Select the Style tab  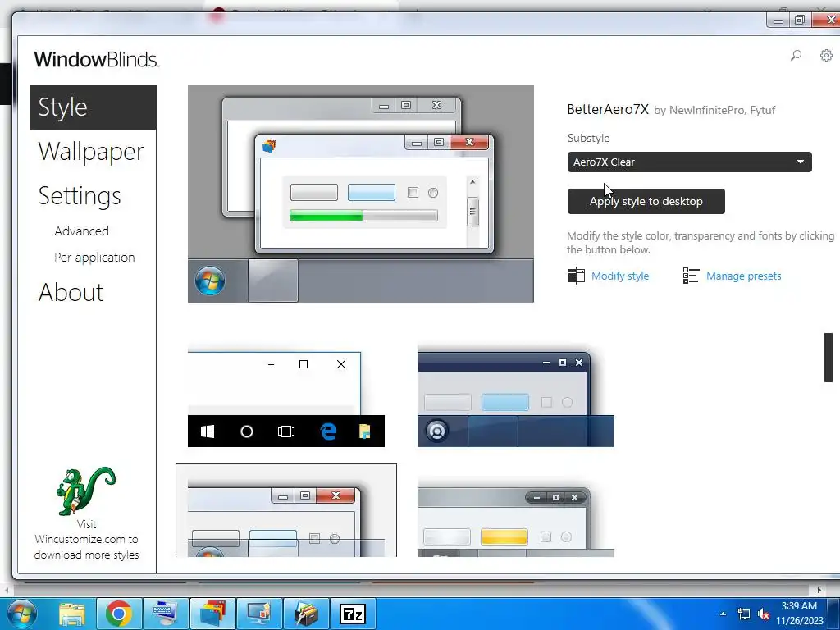click(93, 107)
